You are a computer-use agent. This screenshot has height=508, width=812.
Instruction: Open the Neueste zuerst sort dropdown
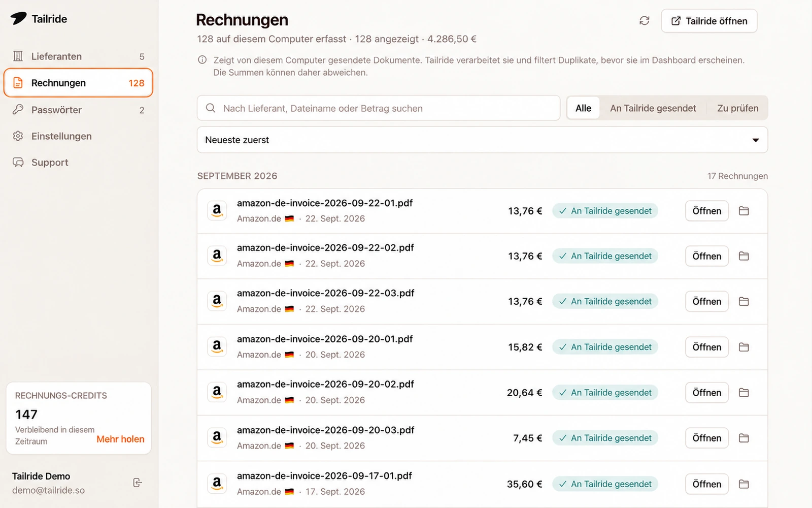482,140
